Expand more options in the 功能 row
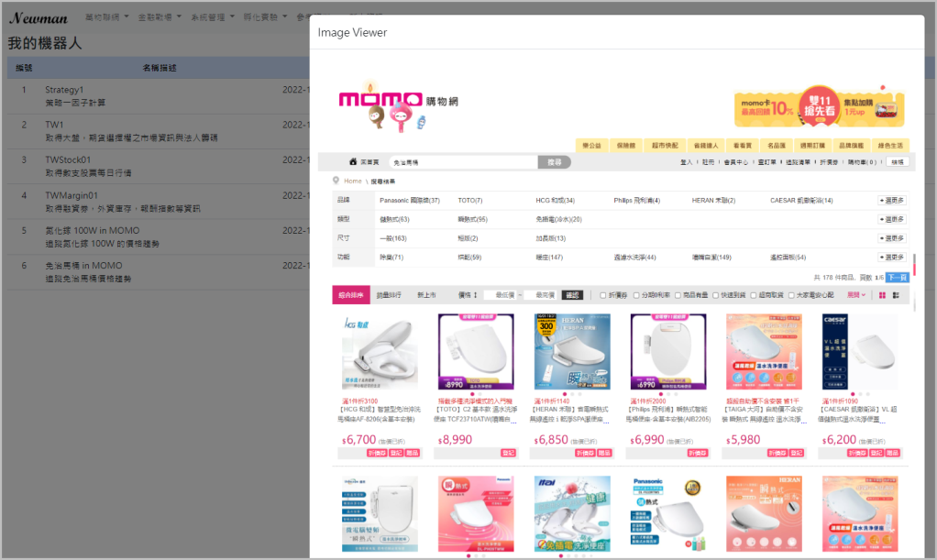This screenshot has height=560, width=937. click(x=892, y=258)
